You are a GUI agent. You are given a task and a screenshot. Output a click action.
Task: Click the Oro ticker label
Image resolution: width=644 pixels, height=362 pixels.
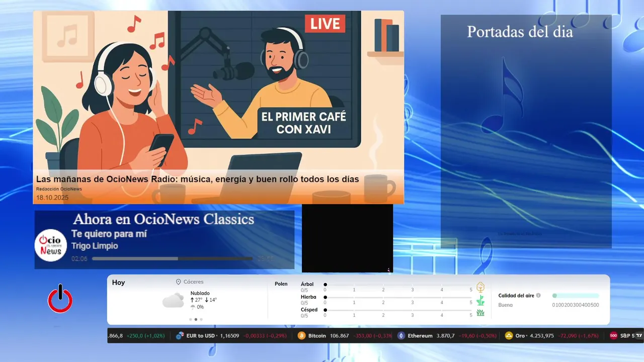coord(520,336)
